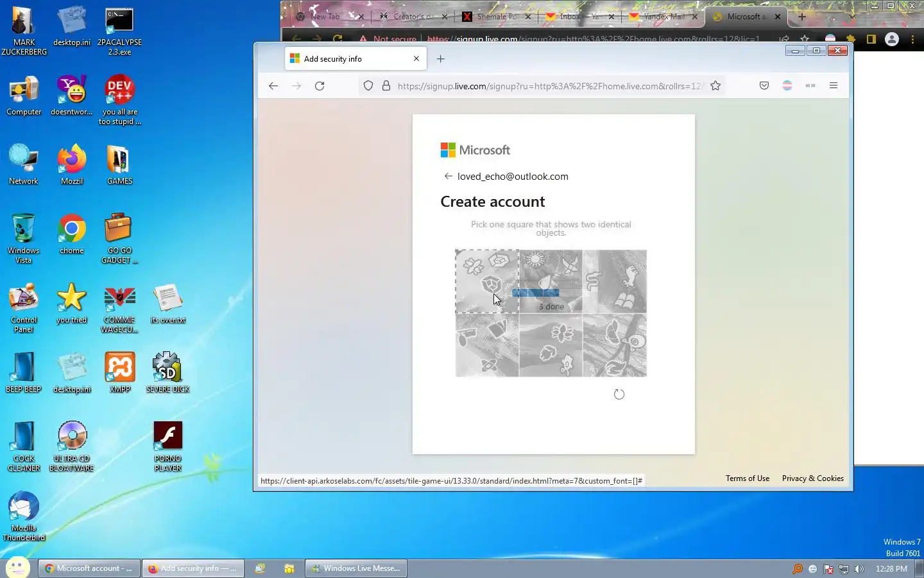Open Chrome's profile avatar menu
Screen dimensions: 924x578
[892, 39]
